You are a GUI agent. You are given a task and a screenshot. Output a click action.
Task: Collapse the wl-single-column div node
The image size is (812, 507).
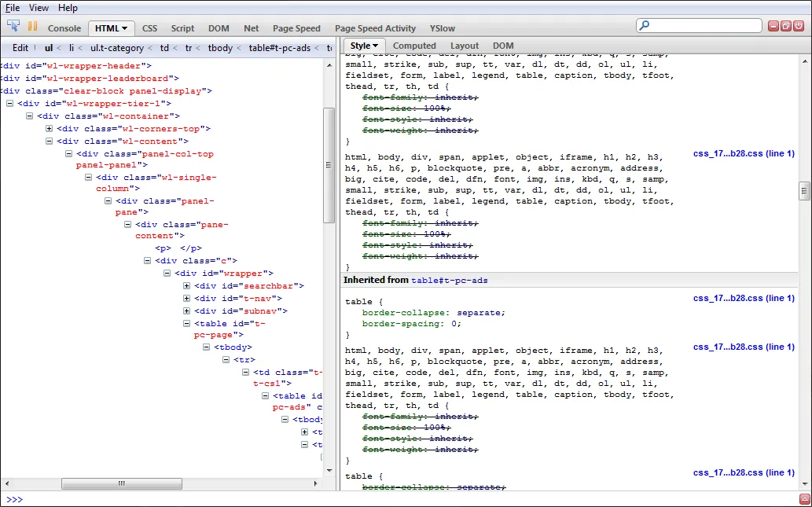88,177
